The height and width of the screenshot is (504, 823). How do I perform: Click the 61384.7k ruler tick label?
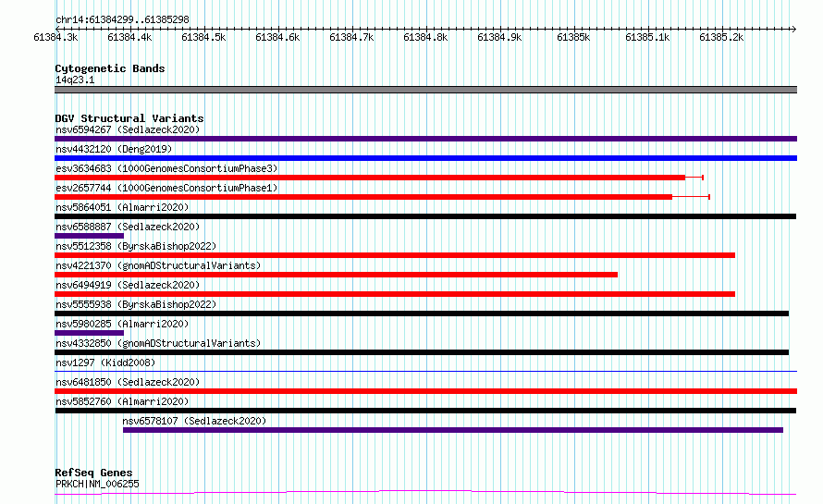click(351, 37)
